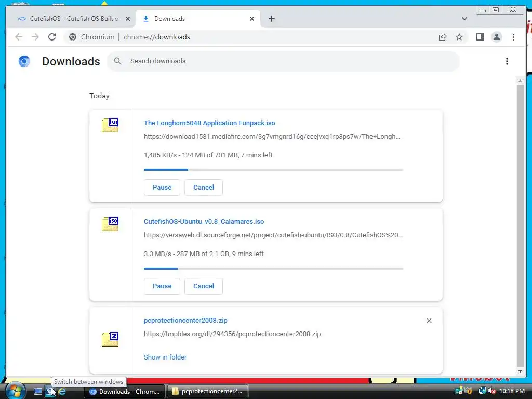This screenshot has width=532, height=399.
Task: Open a new browser tab
Action: click(271, 19)
